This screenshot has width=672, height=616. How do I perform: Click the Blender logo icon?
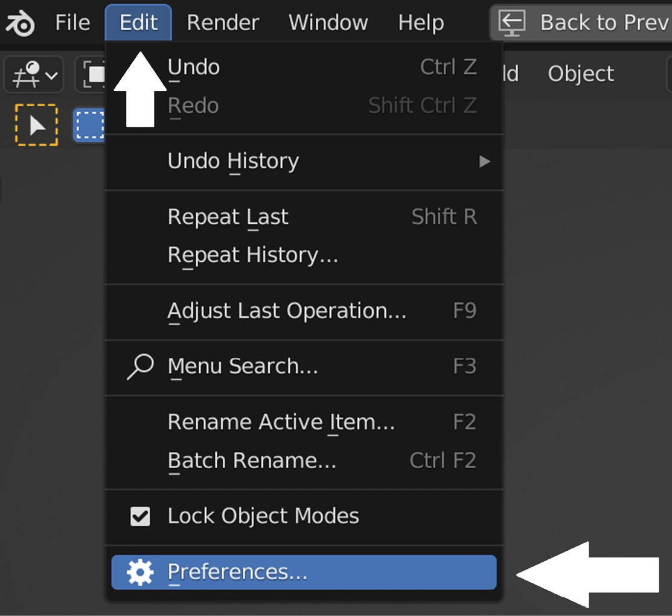[20, 23]
